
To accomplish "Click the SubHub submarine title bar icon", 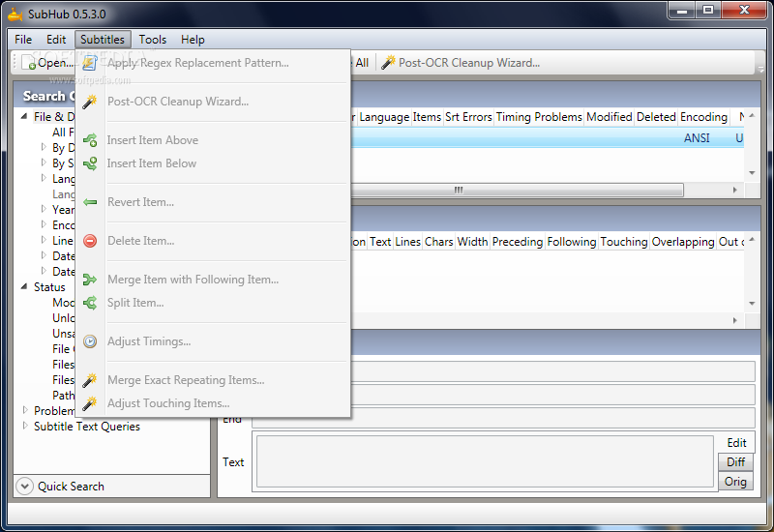I will pyautogui.click(x=15, y=15).
